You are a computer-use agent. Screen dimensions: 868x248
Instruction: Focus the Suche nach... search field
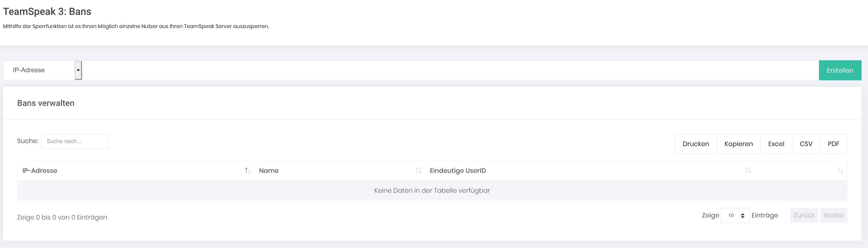coord(75,141)
